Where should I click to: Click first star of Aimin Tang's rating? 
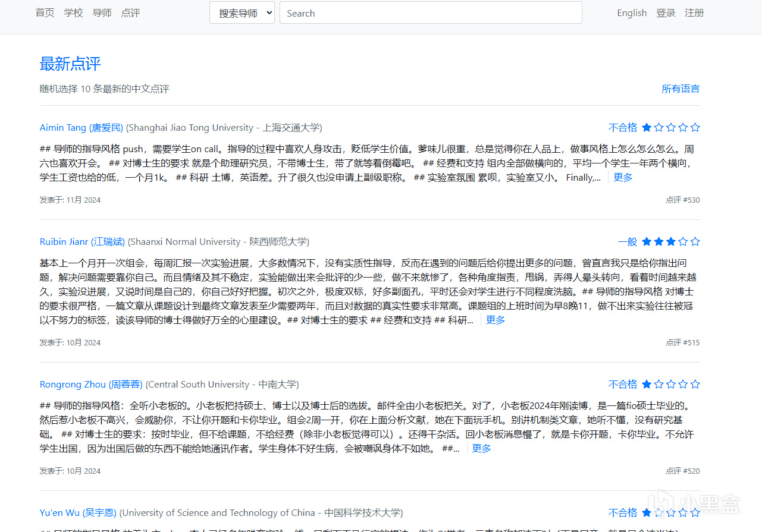pyautogui.click(x=647, y=127)
